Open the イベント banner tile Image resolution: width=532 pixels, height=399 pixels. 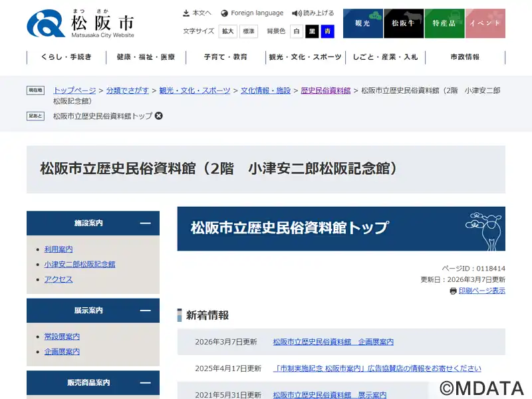[485, 23]
